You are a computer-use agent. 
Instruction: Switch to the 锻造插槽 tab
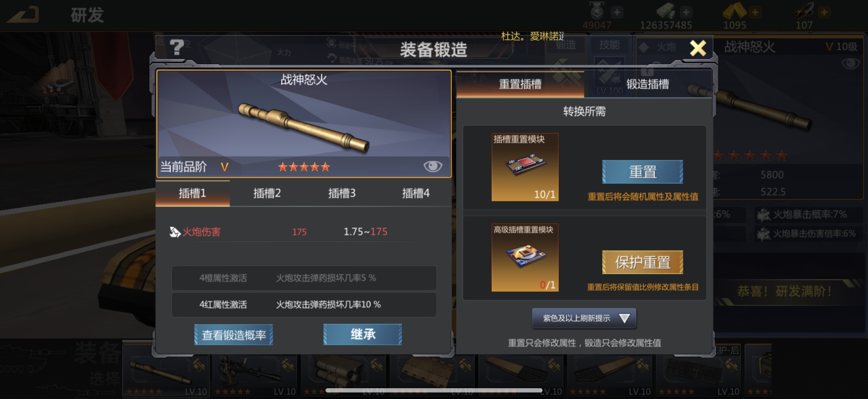[x=648, y=84]
